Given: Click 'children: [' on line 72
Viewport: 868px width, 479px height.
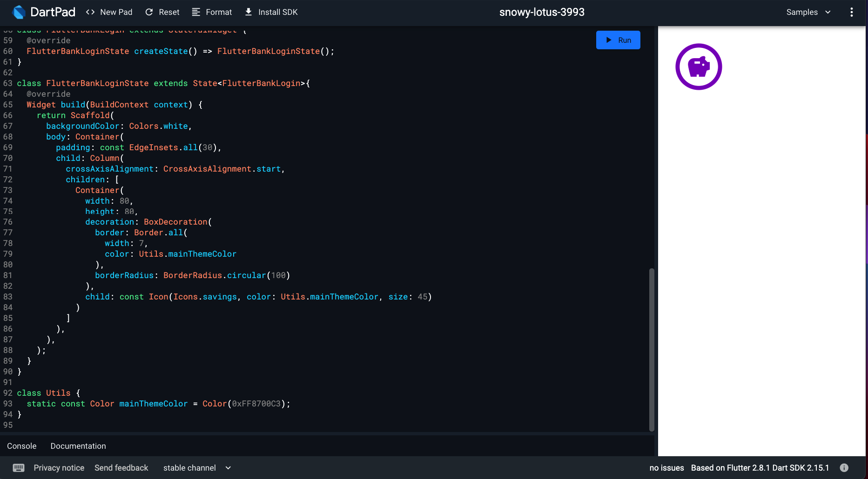Looking at the screenshot, I should 92,180.
